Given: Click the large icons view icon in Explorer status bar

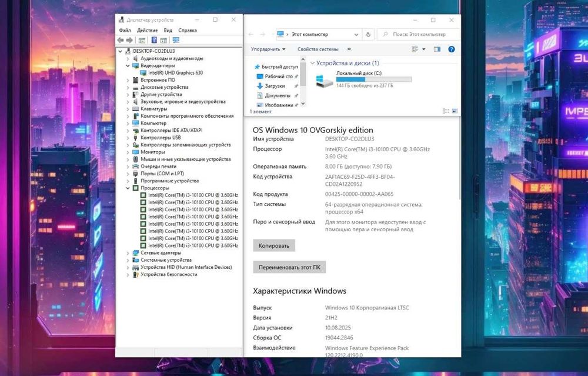Looking at the screenshot, I should point(455,111).
